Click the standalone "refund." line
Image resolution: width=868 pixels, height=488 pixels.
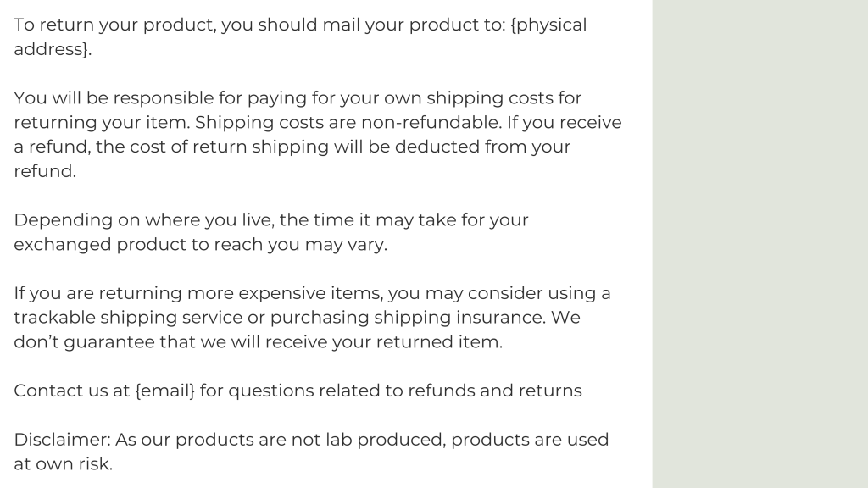44,171
